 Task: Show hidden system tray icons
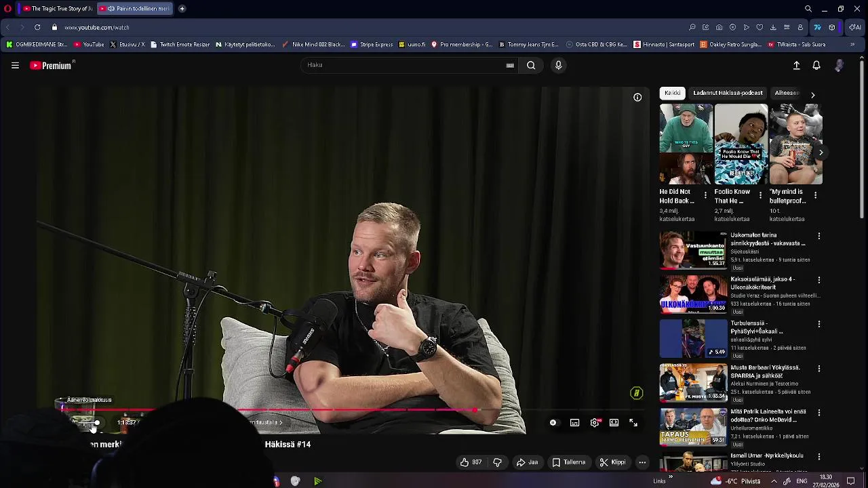pyautogui.click(x=774, y=481)
